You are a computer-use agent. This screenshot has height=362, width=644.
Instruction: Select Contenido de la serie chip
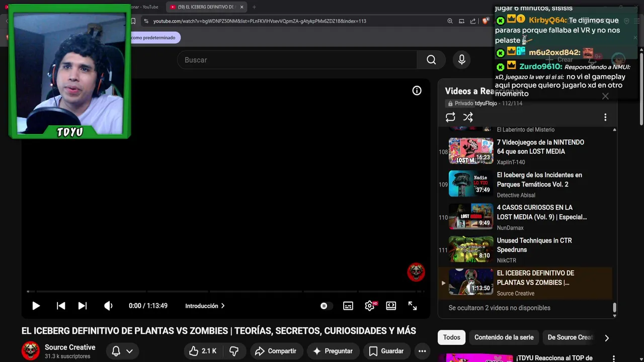504,337
